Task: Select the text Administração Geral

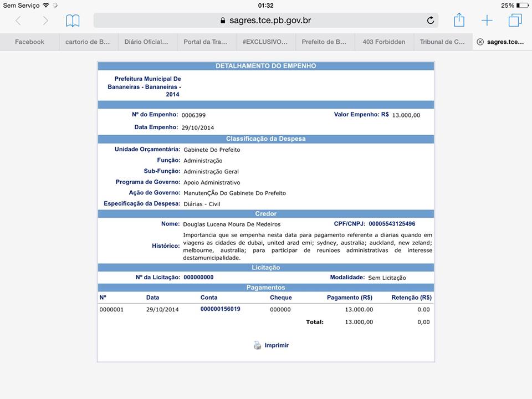Action: point(211,171)
